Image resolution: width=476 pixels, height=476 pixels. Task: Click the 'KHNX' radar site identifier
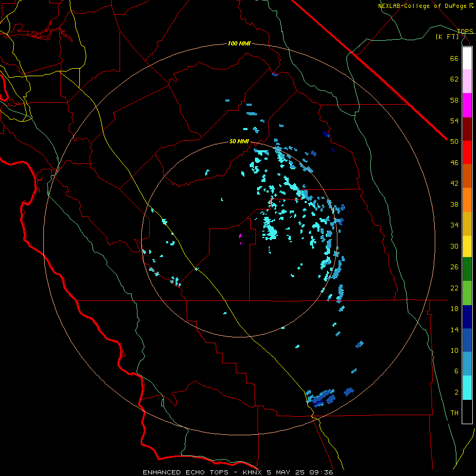click(253, 472)
